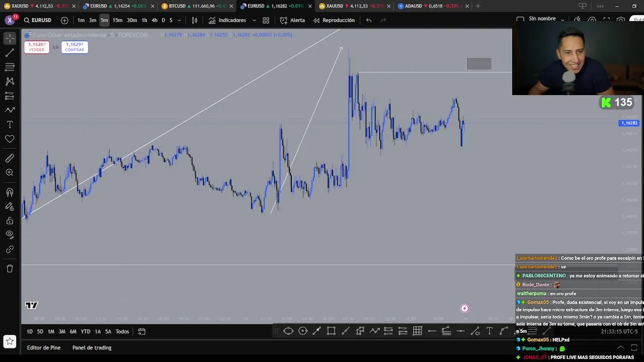The image size is (644, 362).
Task: Open a new tab with plus
Action: pos(478,6)
